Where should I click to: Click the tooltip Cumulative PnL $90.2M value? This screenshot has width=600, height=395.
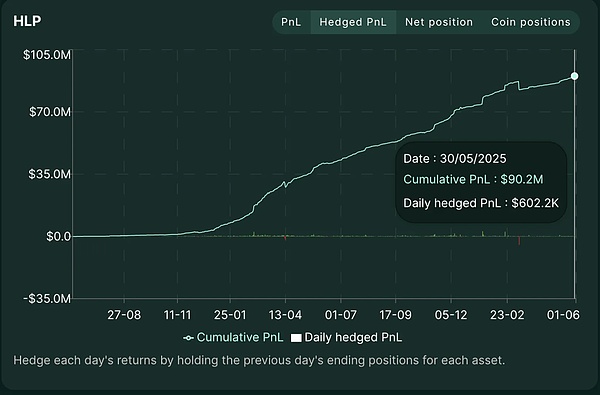click(522, 180)
